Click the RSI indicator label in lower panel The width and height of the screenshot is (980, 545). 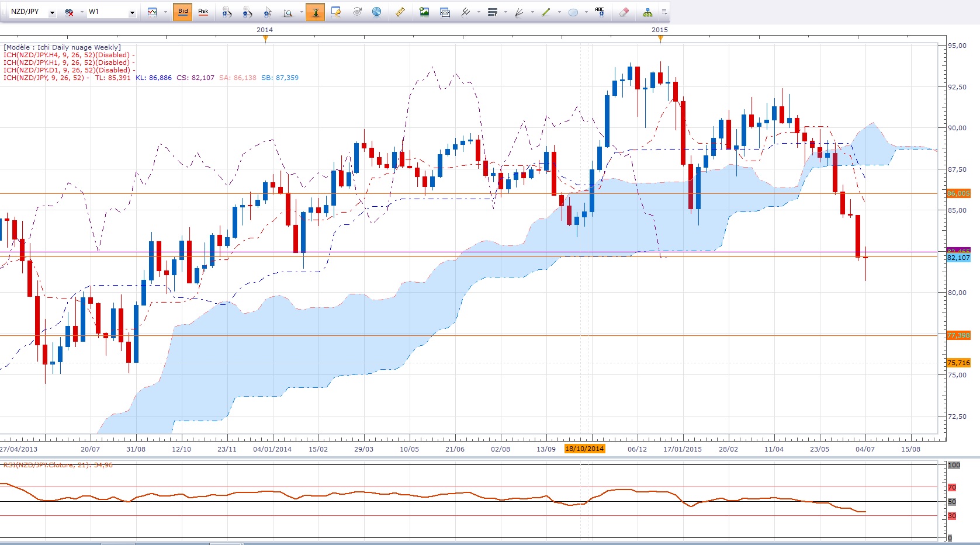[x=58, y=465]
